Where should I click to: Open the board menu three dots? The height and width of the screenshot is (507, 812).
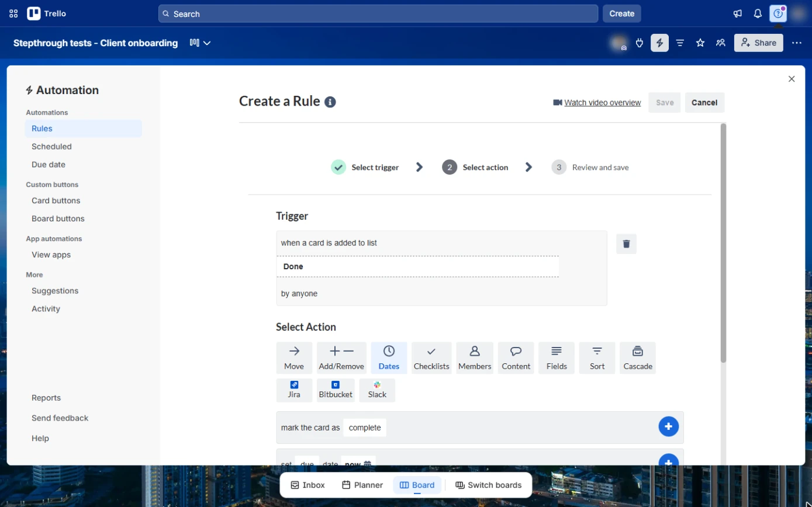click(797, 43)
